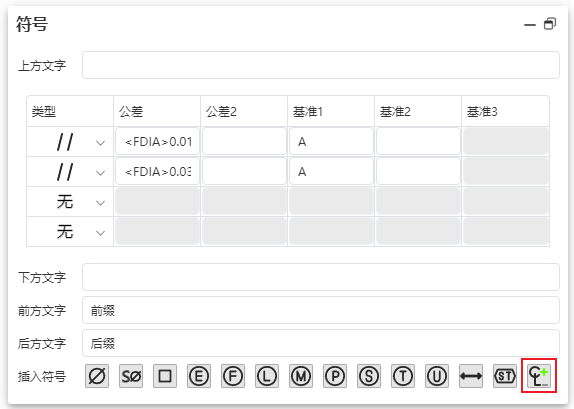This screenshot has height=409, width=574.
Task: Insert the circled U unequal symbol
Action: [437, 376]
